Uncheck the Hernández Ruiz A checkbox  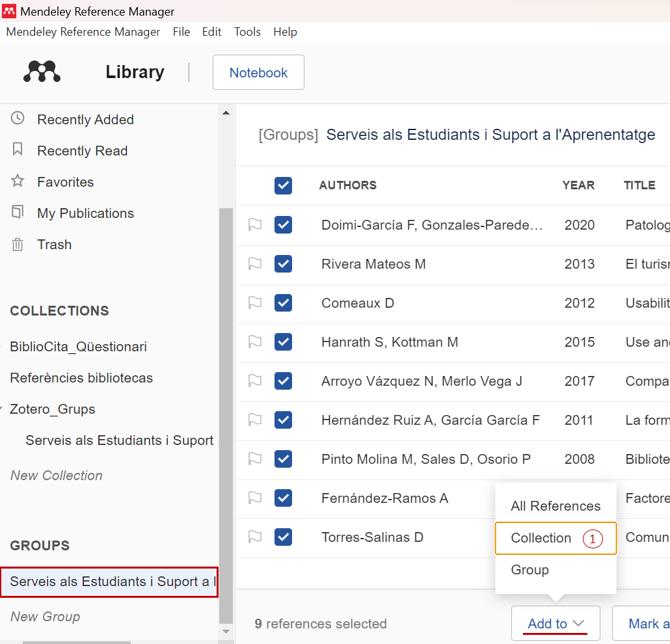click(x=284, y=420)
